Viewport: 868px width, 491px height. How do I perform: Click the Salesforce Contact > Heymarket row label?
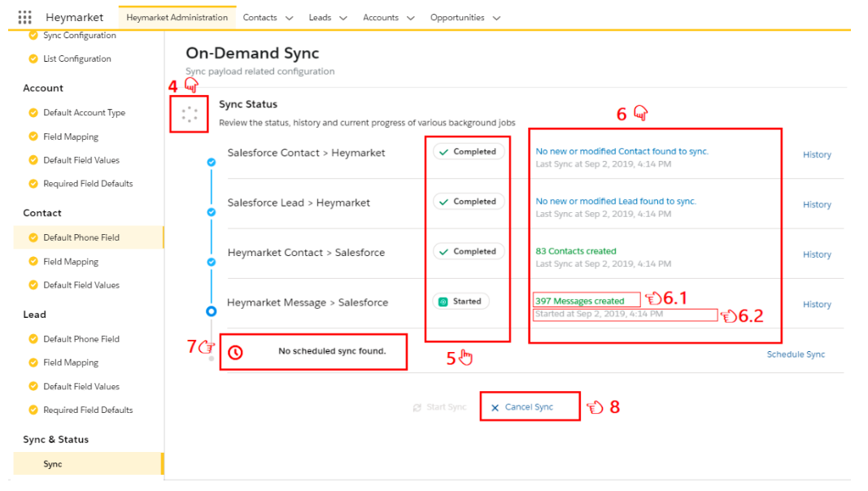click(306, 153)
